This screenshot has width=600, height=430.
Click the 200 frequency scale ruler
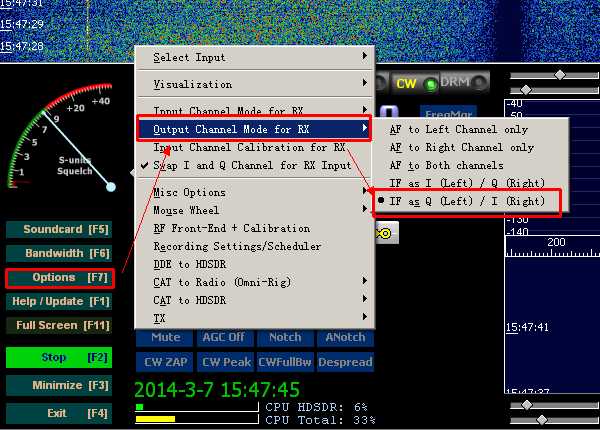(552, 246)
